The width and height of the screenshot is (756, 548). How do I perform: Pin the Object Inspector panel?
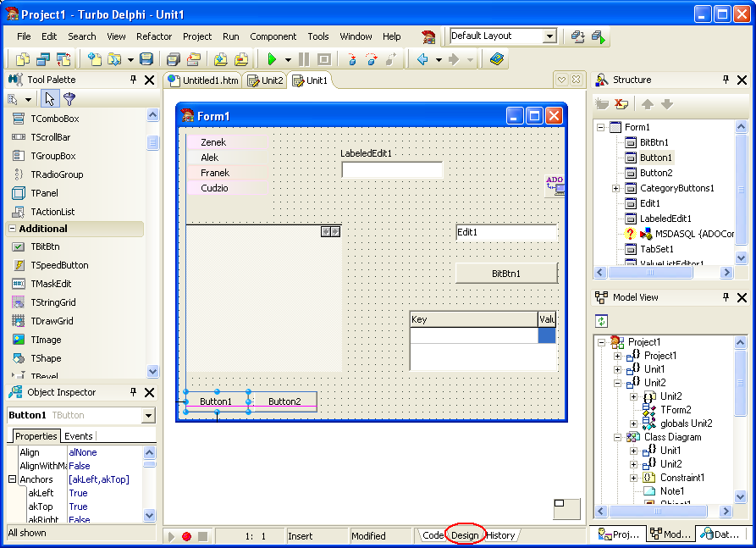pyautogui.click(x=133, y=392)
